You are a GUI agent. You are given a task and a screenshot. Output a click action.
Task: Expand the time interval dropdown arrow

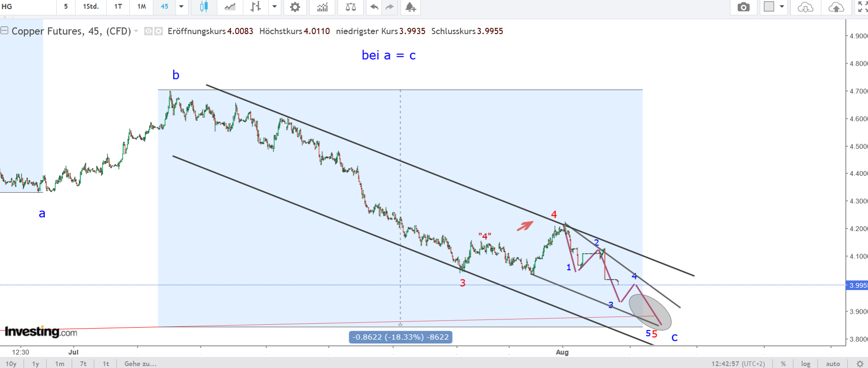pos(181,7)
